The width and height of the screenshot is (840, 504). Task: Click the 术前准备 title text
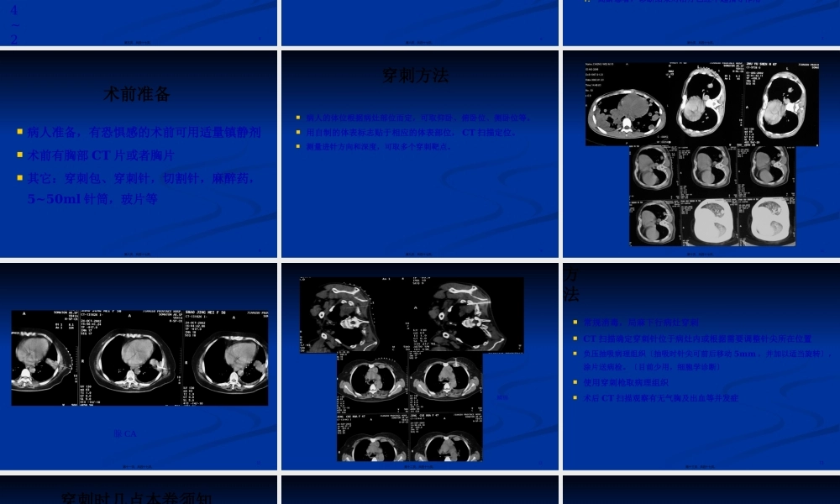tap(137, 94)
